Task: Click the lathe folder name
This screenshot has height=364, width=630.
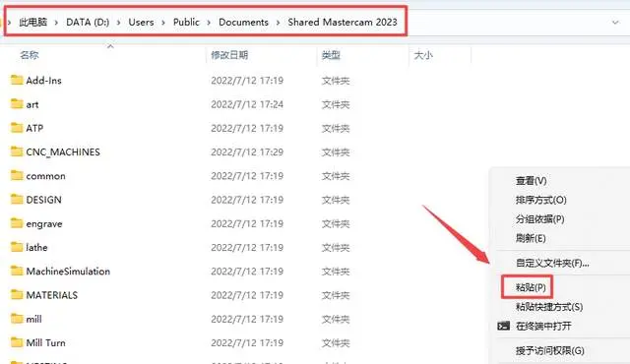Action: click(x=36, y=247)
